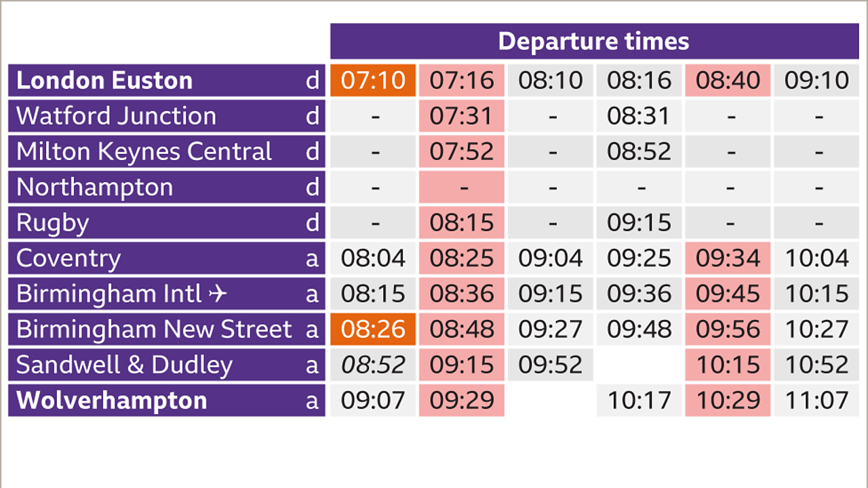The image size is (868, 488).
Task: Click the 10:17 Wolverhampton arrival time
Action: 639,401
